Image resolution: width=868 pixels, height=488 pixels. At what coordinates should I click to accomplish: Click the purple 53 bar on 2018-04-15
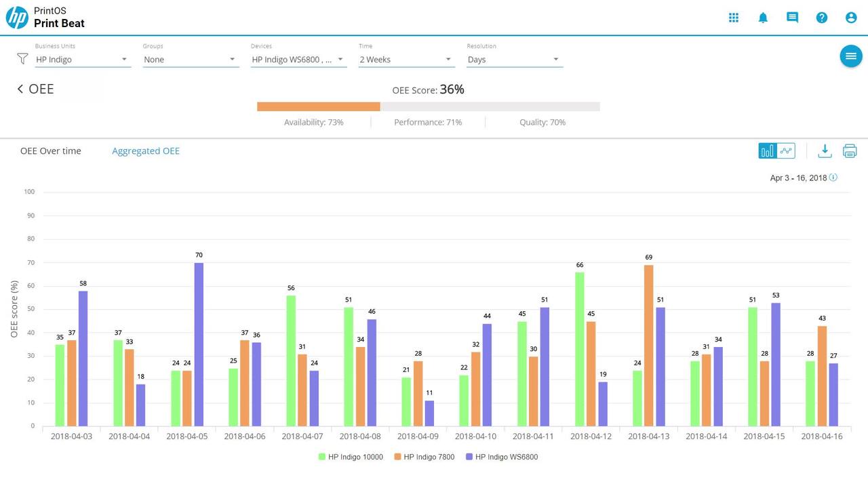point(776,365)
